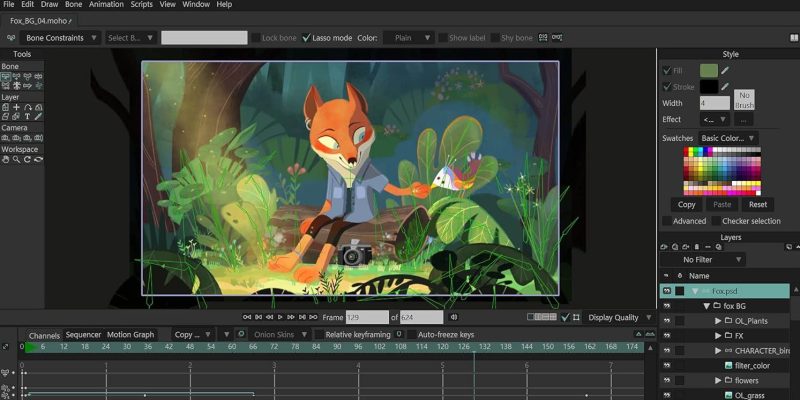Click the Fill color green swatch
This screenshot has height=400, width=800.
coord(709,70)
